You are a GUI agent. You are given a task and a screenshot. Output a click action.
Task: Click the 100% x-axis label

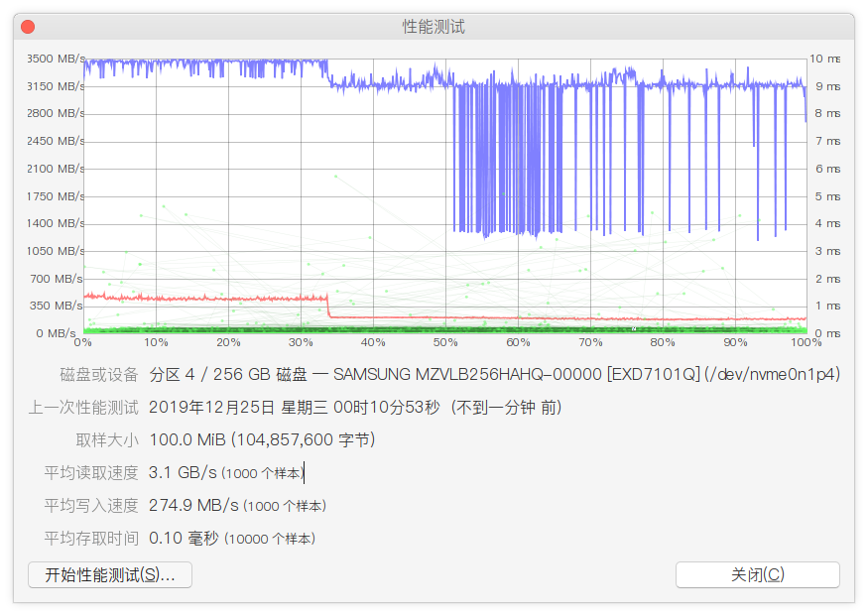pos(807,342)
